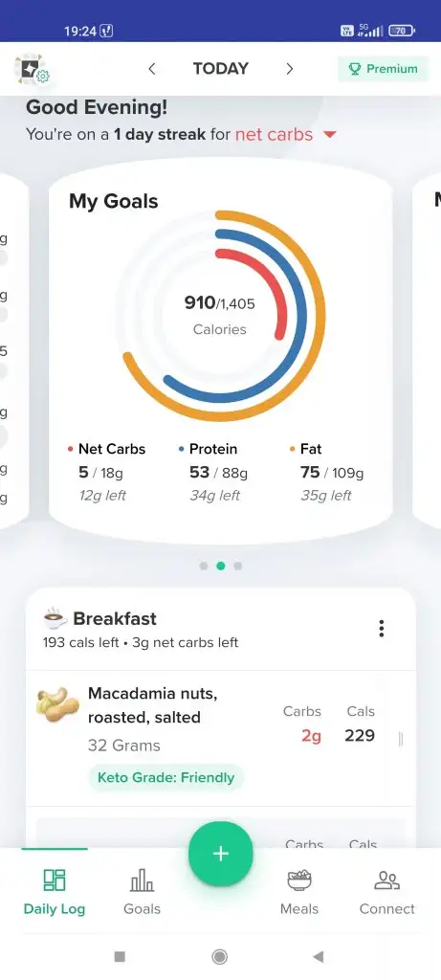
Task: Open the Connect tab
Action: 386,891
